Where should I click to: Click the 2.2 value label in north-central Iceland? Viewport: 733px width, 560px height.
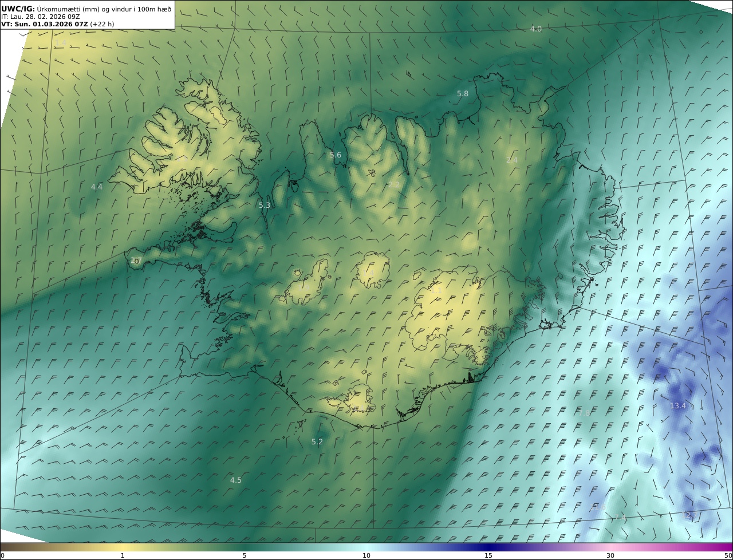[x=394, y=184]
